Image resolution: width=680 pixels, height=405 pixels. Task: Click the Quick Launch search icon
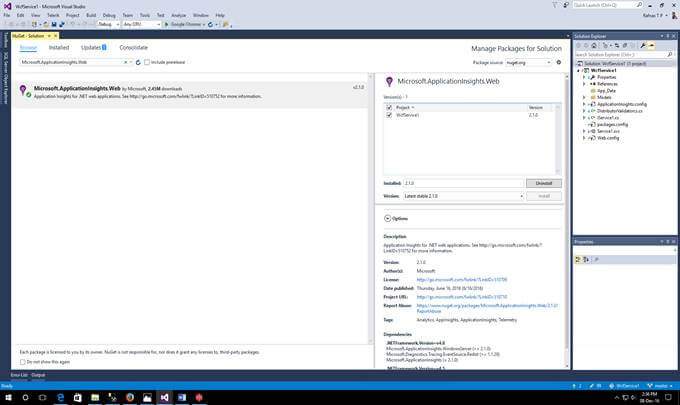(639, 5)
